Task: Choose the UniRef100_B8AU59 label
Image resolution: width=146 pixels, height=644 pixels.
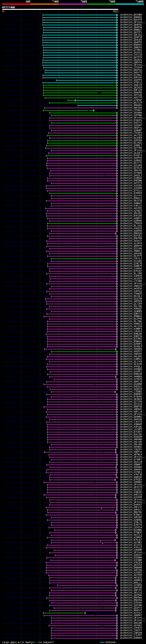Action: (131, 93)
